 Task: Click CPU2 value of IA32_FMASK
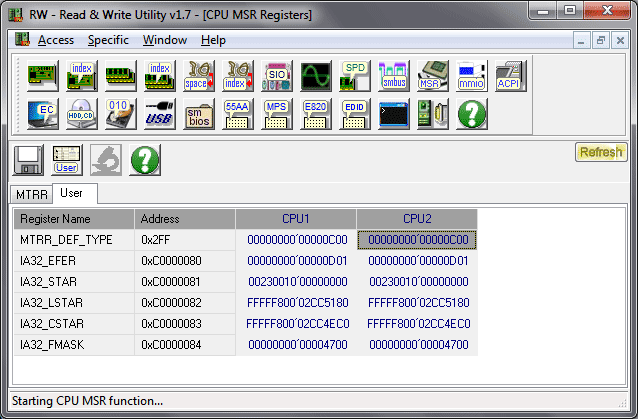point(418,345)
